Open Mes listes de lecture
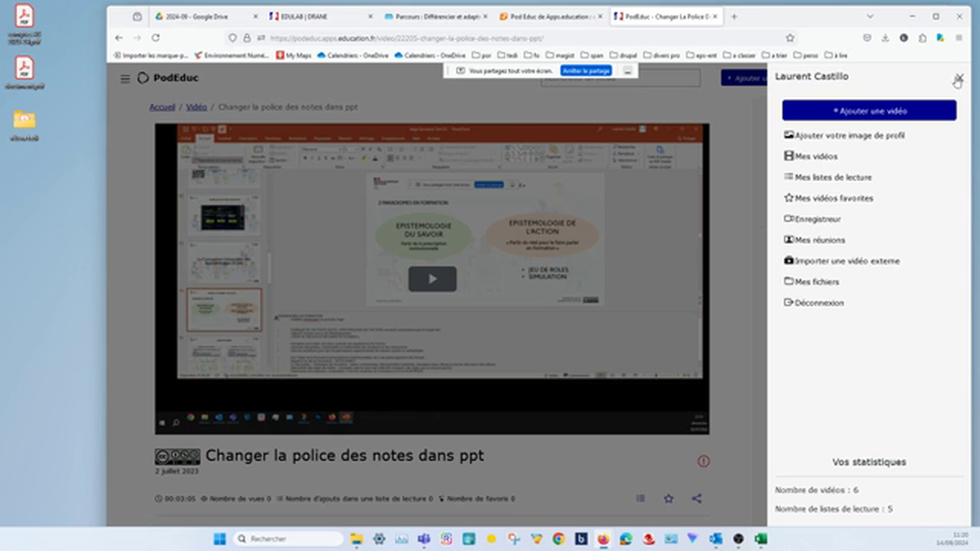This screenshot has height=551, width=980. (x=832, y=178)
